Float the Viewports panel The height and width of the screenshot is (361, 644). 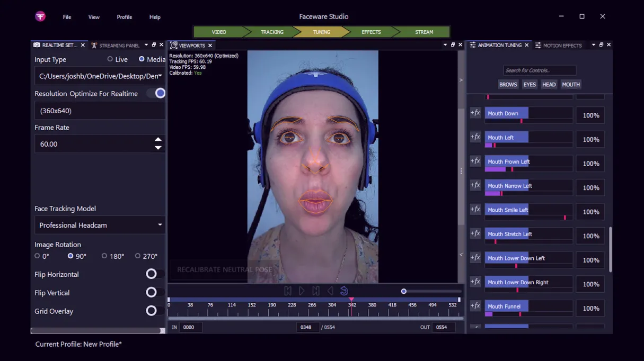click(453, 45)
